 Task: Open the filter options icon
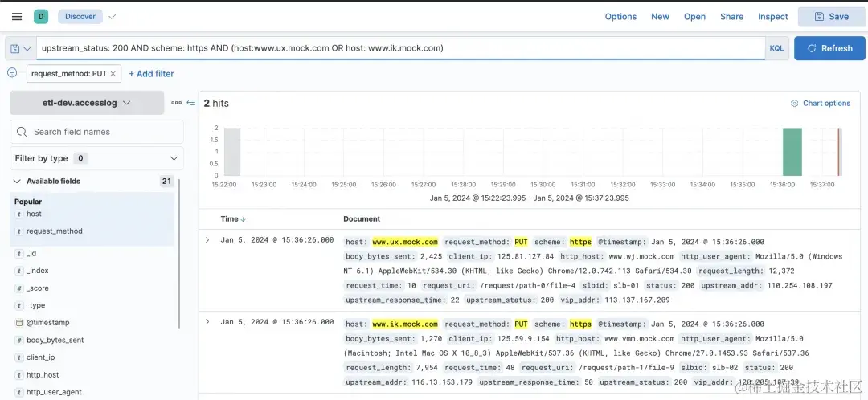pyautogui.click(x=12, y=72)
